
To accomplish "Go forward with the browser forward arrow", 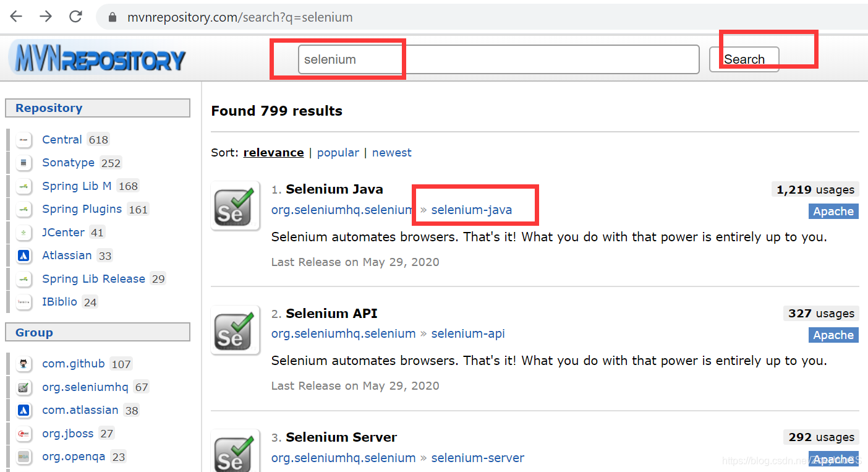I will [x=46, y=17].
